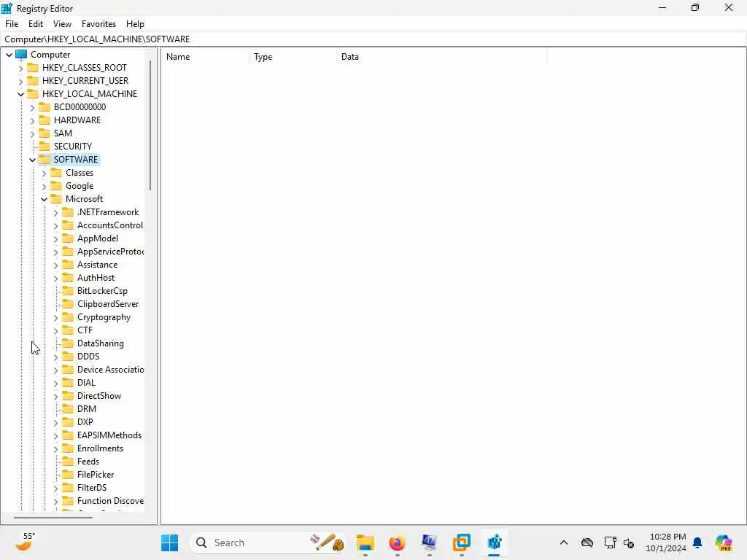The width and height of the screenshot is (747, 560).
Task: Select the HKEY_CURRENT_USER folder icon
Action: [33, 80]
